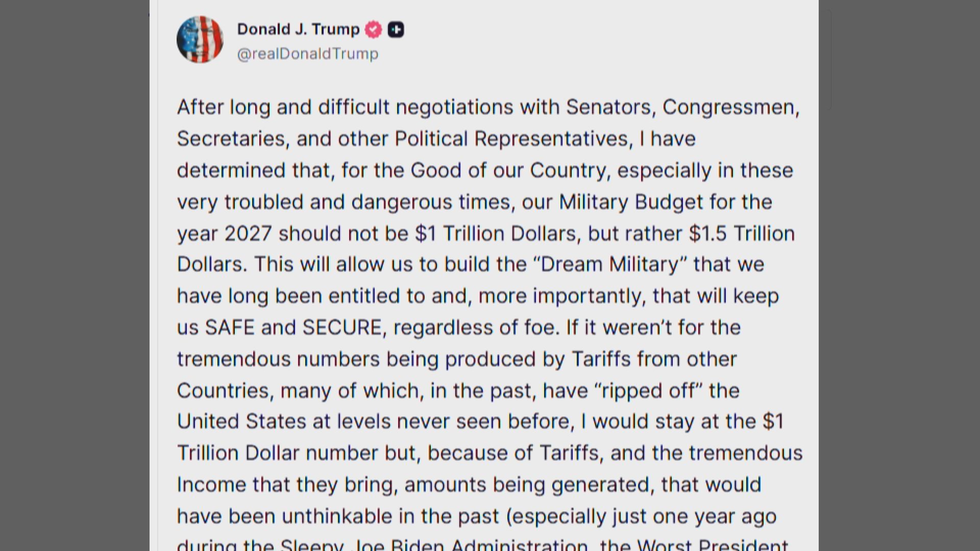The width and height of the screenshot is (980, 551).
Task: Click the "$1.5 Trillion" figure in the post
Action: tap(742, 234)
